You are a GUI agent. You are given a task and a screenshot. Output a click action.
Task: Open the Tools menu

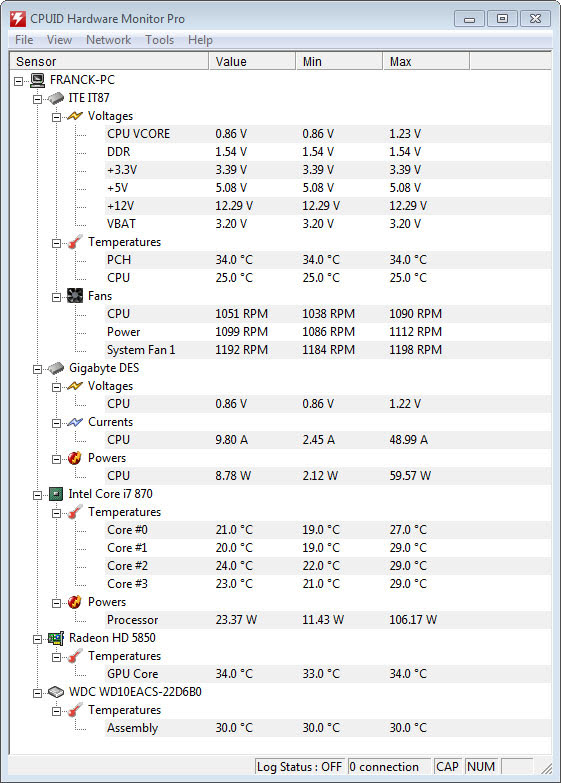(x=159, y=40)
